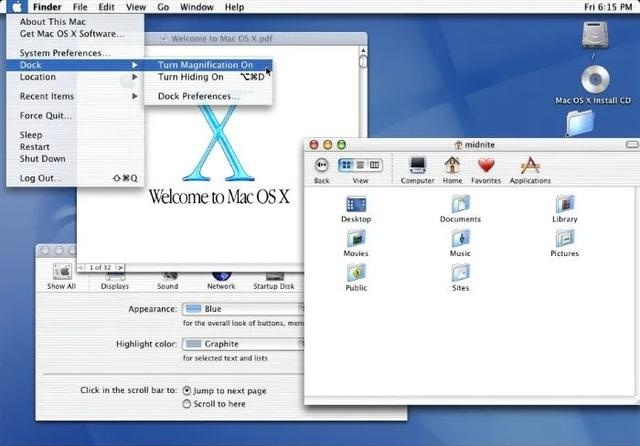640x446 pixels.
Task: Choose the Dock item in Apple menu
Action: point(75,65)
